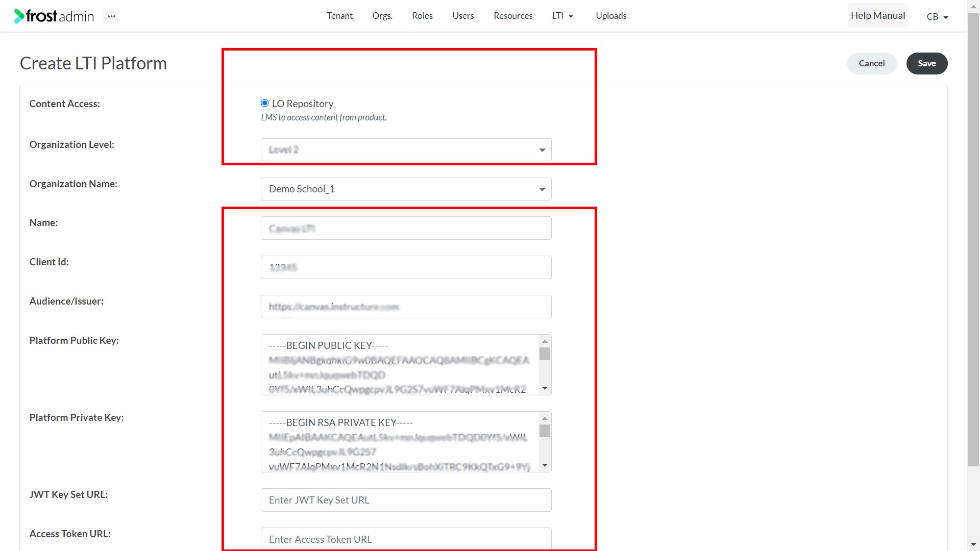Viewport: 980px width, 551px height.
Task: Open the Resources menu item
Action: 513,16
